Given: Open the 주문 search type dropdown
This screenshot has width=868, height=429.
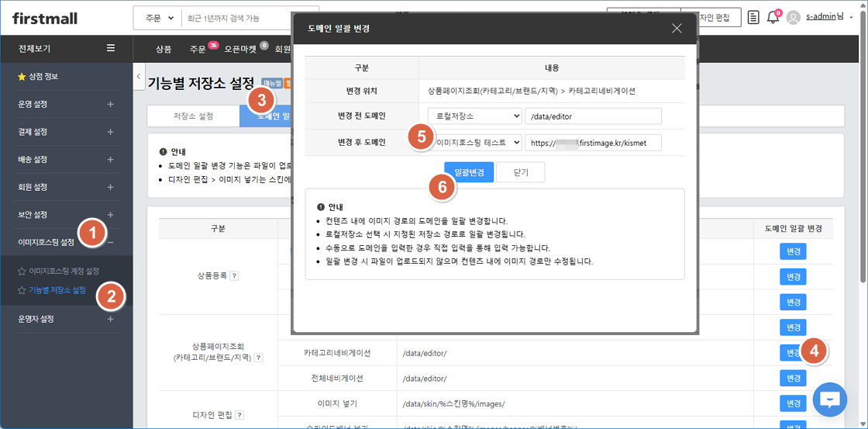Looking at the screenshot, I should tap(159, 19).
